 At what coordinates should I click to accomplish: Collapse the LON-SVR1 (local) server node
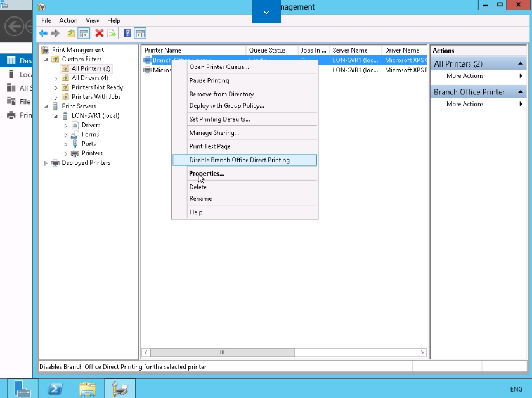[x=56, y=116]
